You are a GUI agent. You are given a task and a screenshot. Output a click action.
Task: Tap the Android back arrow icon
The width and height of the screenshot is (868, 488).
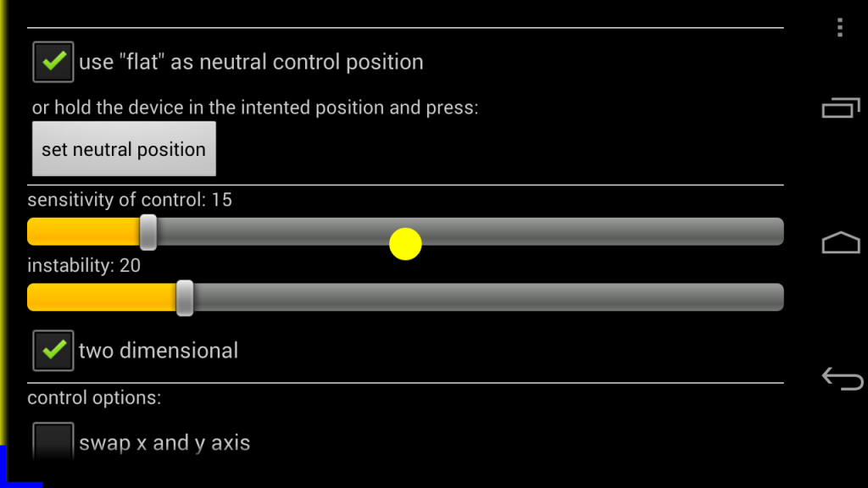(842, 378)
